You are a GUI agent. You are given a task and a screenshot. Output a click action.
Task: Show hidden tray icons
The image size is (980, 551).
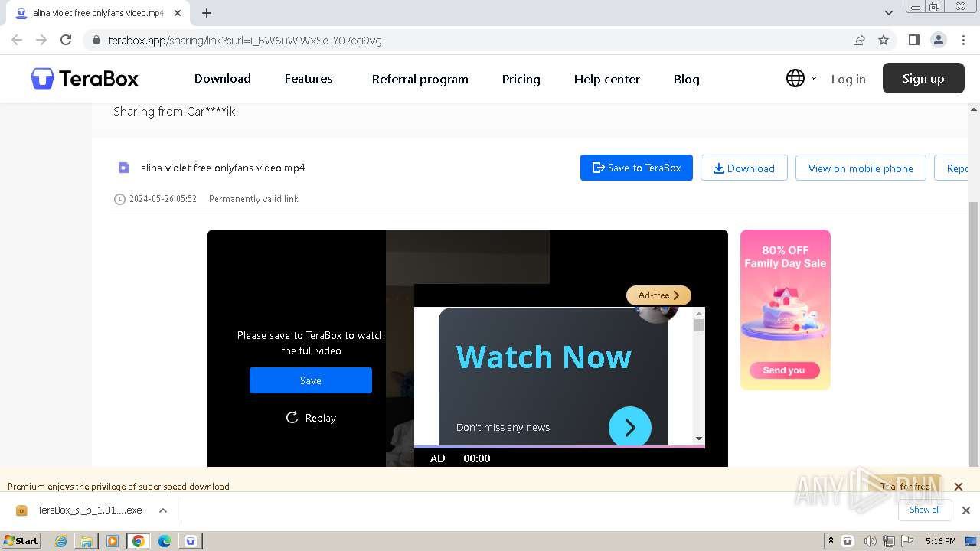point(831,540)
